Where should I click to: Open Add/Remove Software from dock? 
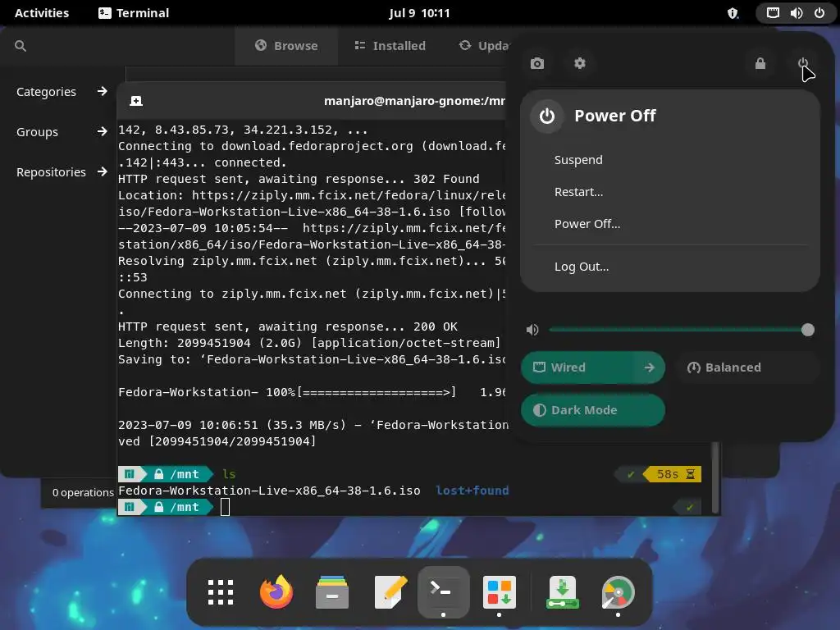pos(500,592)
